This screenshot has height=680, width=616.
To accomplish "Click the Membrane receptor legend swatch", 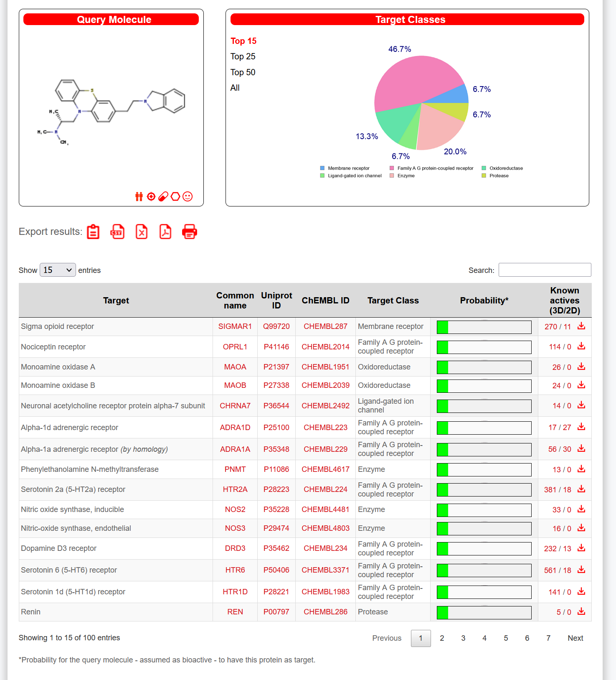I will coord(322,168).
